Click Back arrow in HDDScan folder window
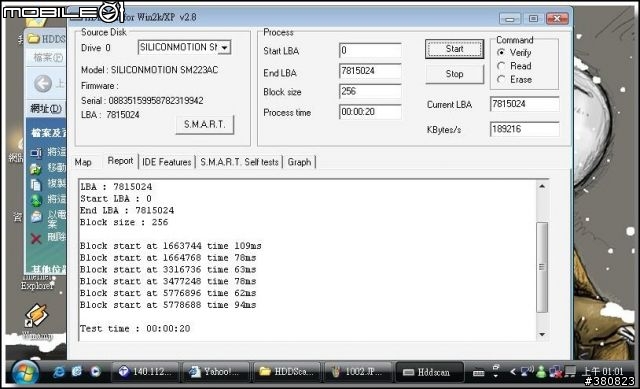The image size is (640, 389). point(43,84)
